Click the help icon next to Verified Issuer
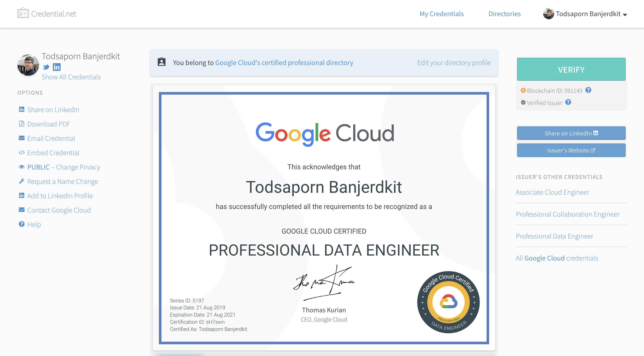Screen dimensions: 644x356 click(x=568, y=102)
